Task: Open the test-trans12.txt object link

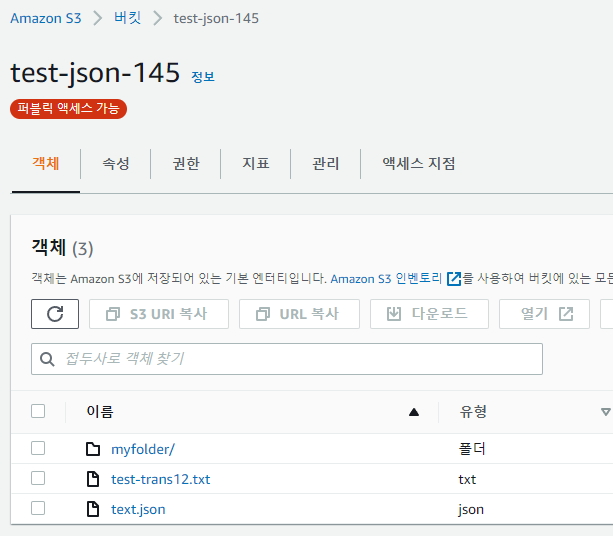Action: (161, 479)
